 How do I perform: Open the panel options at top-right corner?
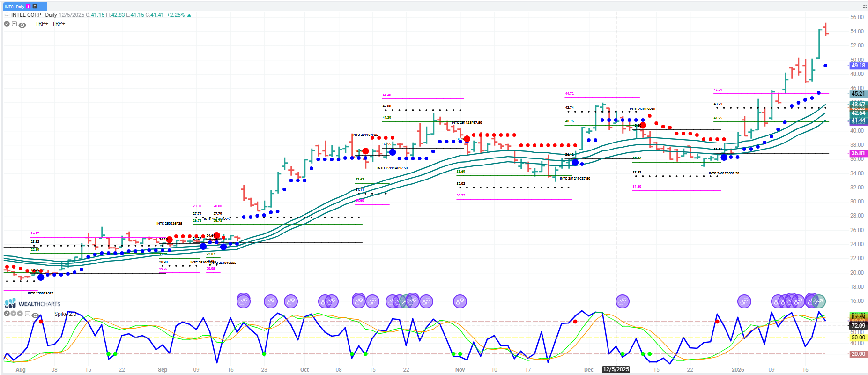tap(864, 7)
